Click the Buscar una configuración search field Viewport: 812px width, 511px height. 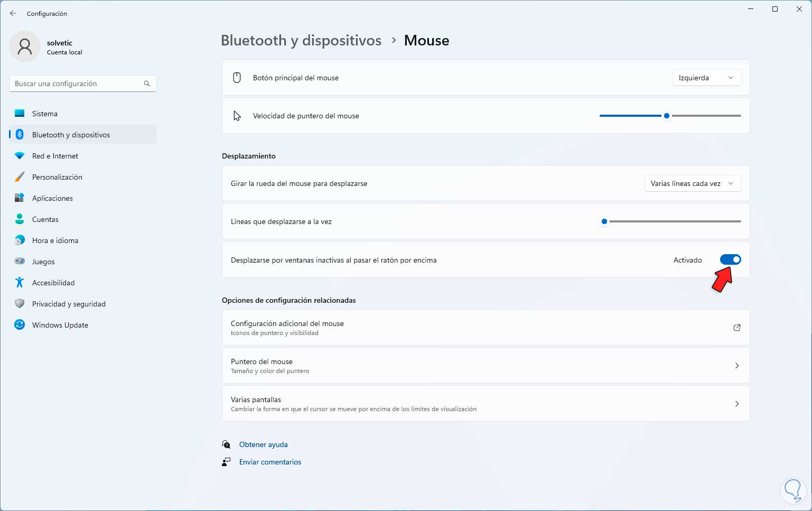(x=77, y=83)
